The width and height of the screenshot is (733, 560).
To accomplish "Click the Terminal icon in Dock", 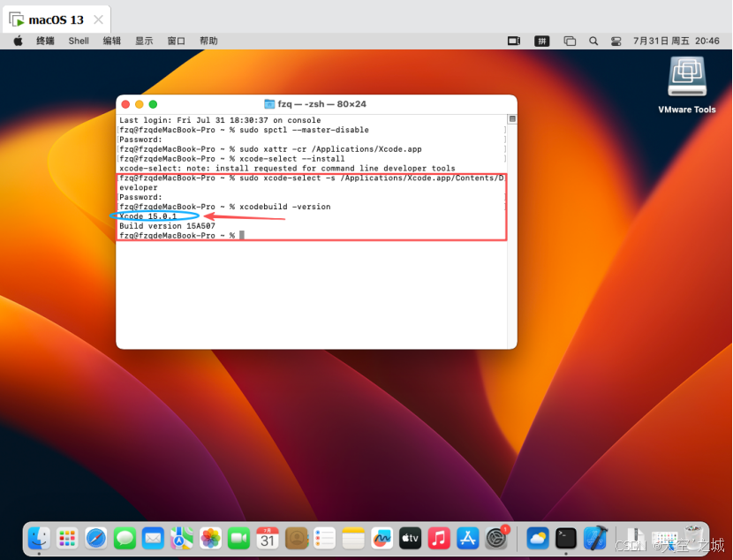I will 566,539.
